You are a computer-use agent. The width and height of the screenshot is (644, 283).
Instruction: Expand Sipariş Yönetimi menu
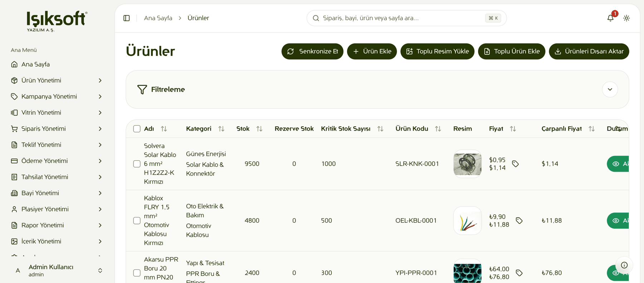click(x=57, y=129)
